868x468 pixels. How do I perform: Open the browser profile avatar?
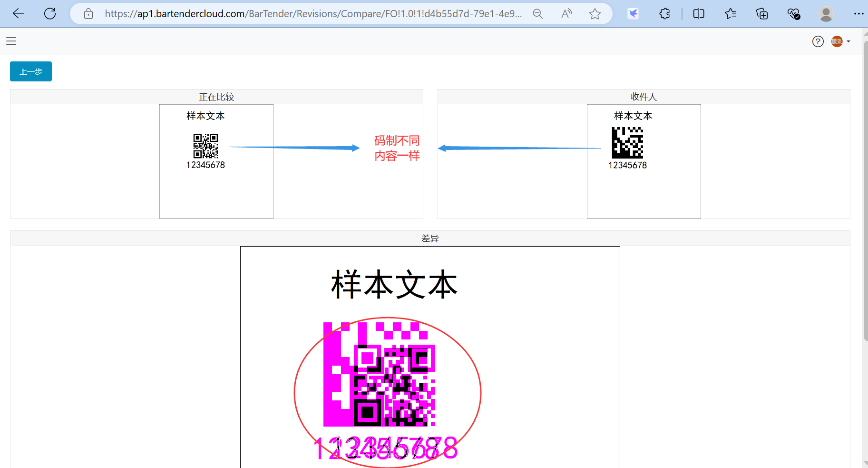pos(826,14)
